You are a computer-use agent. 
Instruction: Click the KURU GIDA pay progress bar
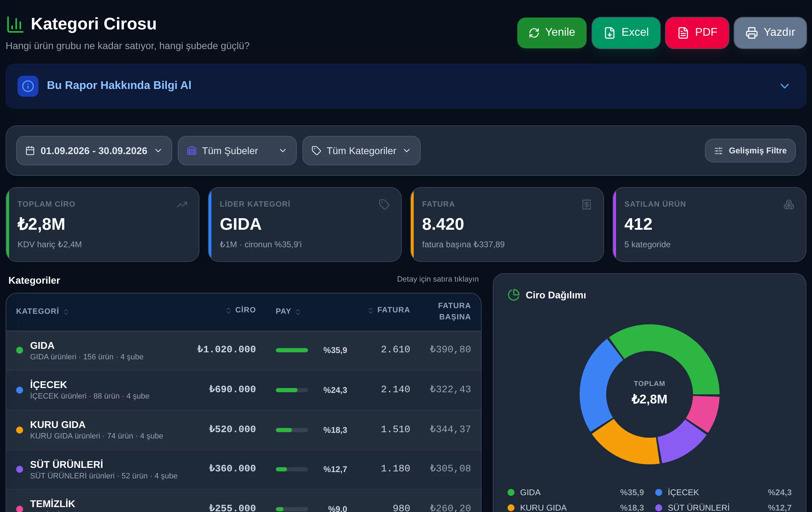tap(292, 430)
